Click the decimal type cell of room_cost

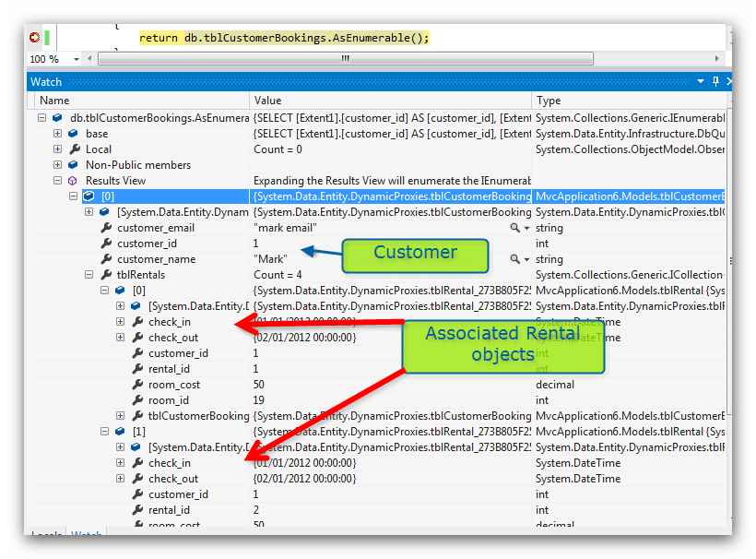tap(555, 385)
